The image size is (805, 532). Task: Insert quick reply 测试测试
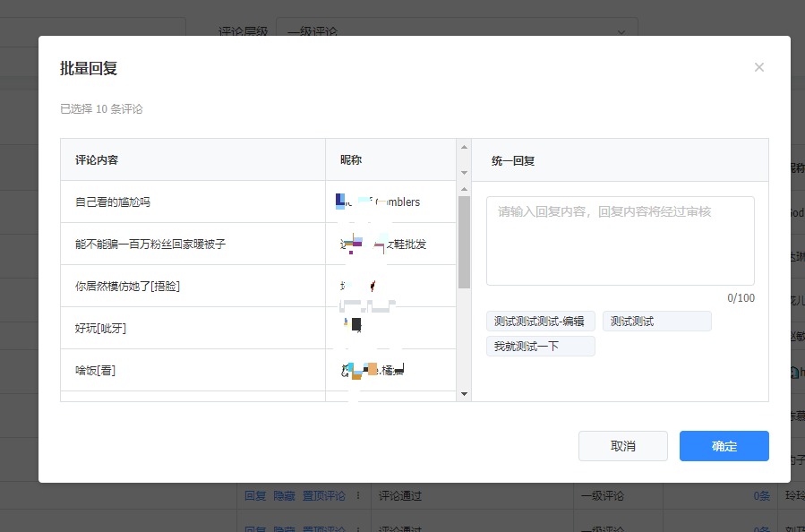click(656, 321)
